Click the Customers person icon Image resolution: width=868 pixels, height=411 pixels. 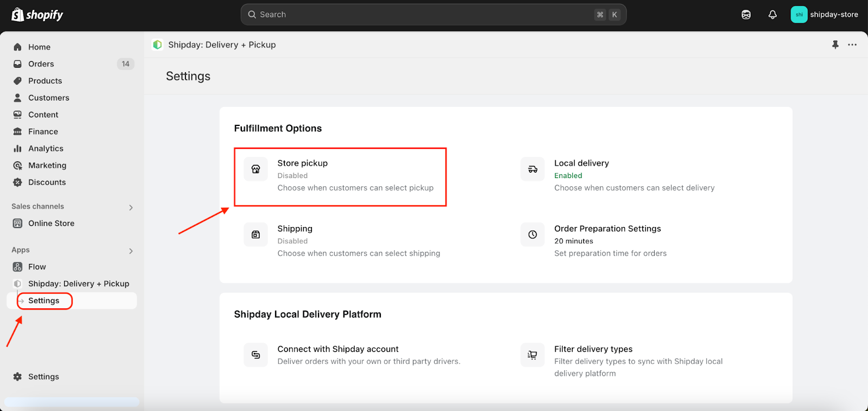click(x=17, y=98)
